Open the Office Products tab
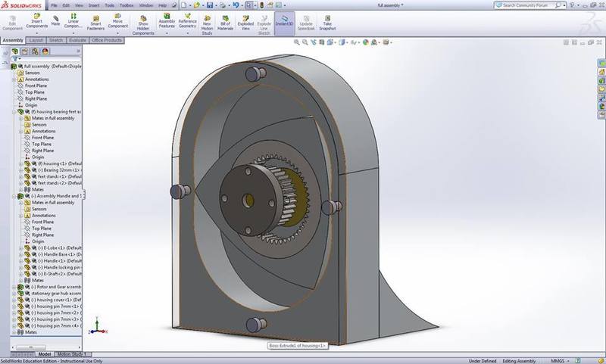The image size is (606, 364). 108,39
